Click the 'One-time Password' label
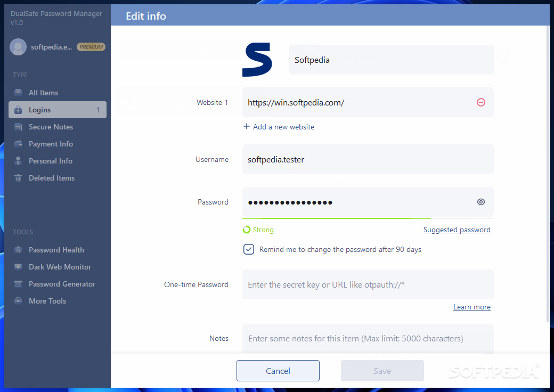Screen dimensions: 554x392 (196, 284)
